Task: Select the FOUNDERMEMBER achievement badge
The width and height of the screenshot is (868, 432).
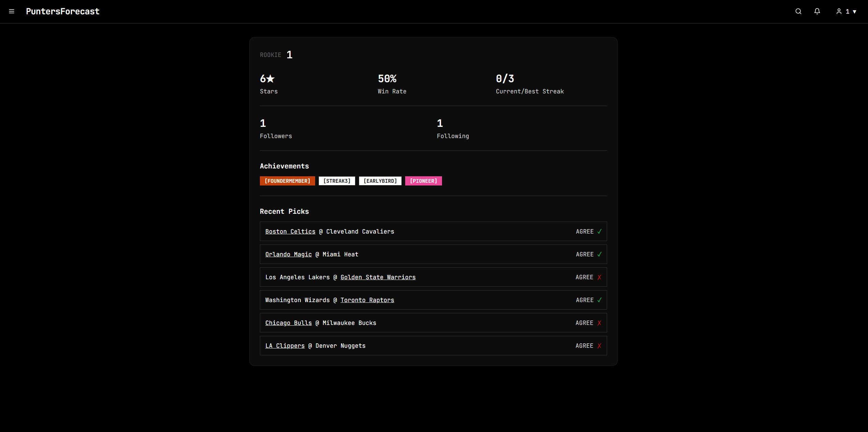Action: click(287, 181)
